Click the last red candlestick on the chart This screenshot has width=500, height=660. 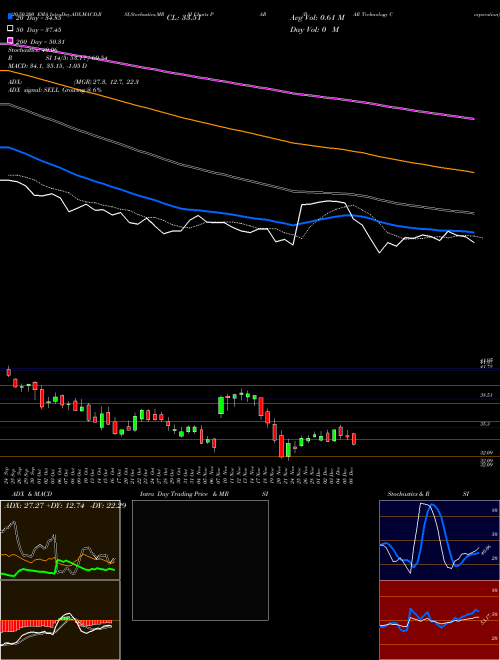pos(354,439)
